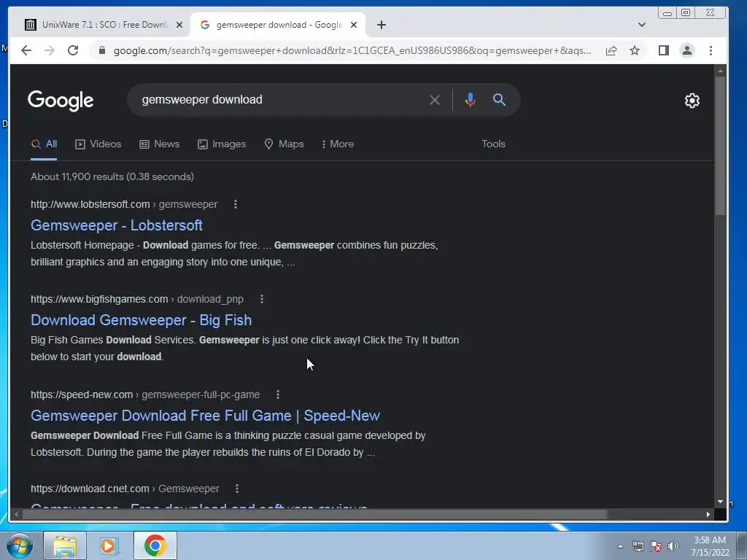Share this page using the share icon
This screenshot has height=560, width=747.
pyautogui.click(x=611, y=50)
